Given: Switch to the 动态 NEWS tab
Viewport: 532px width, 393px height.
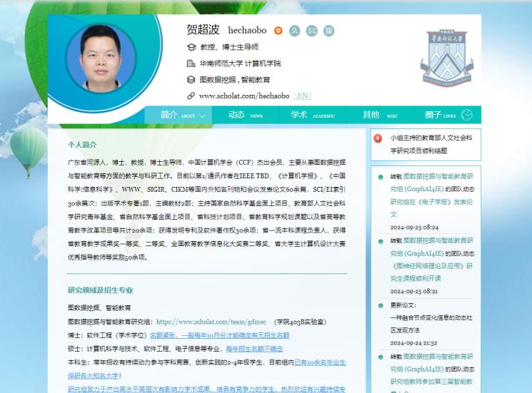Looking at the screenshot, I should [246, 115].
